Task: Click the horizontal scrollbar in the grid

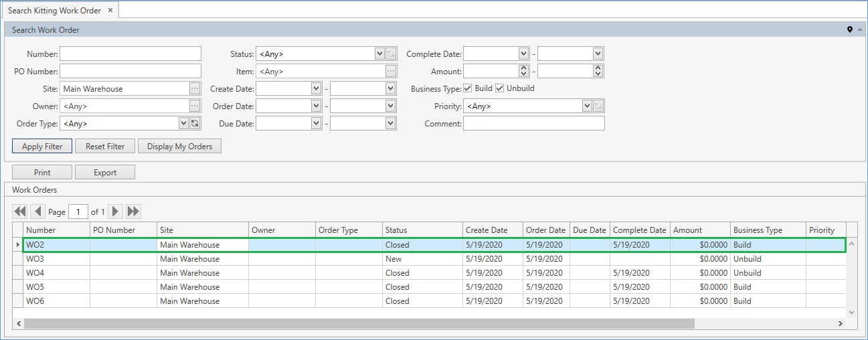Action: [x=359, y=323]
